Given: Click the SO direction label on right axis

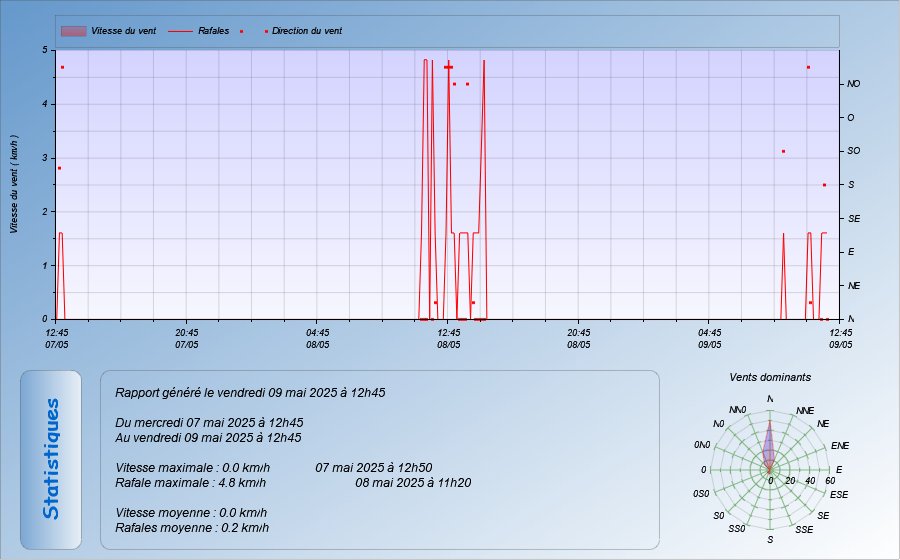Looking at the screenshot, I should [854, 151].
